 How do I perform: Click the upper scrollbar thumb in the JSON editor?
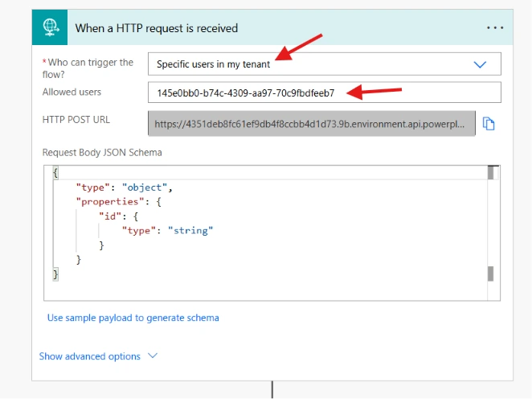pyautogui.click(x=490, y=172)
